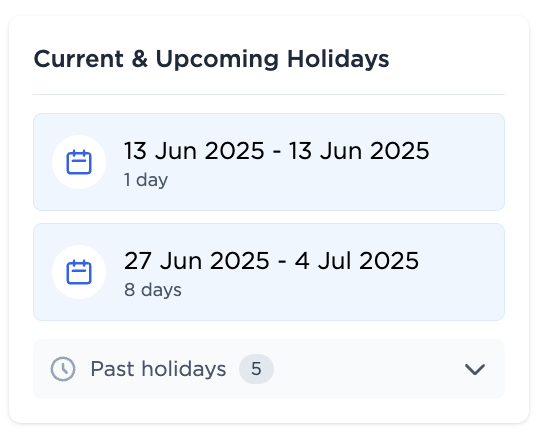Click the dash between 27 Jun and 4 Jul
The height and width of the screenshot is (436, 542).
(282, 262)
